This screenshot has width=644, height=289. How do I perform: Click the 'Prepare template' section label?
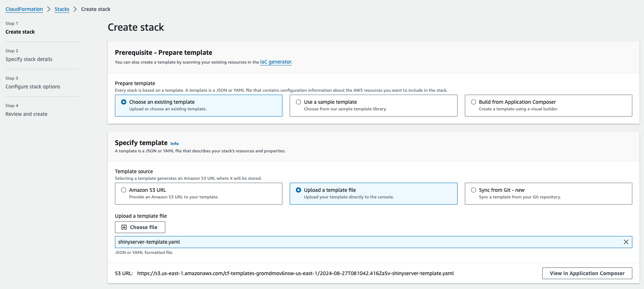(135, 83)
